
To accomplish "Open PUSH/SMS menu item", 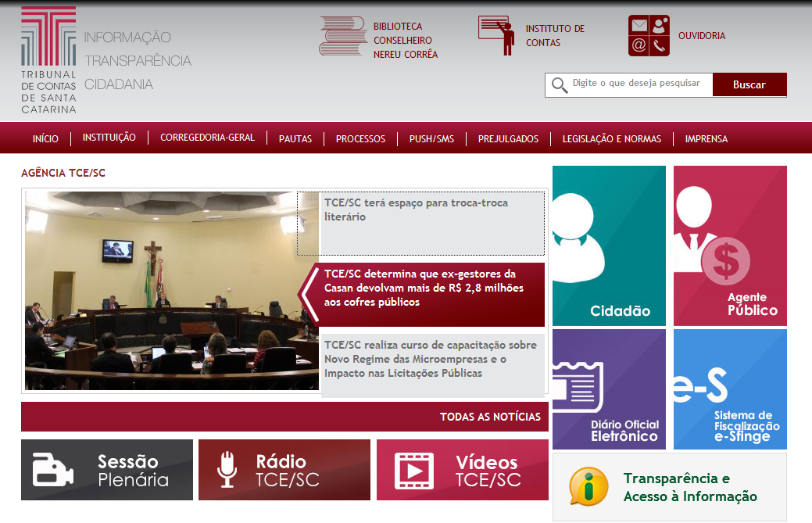I will (x=431, y=139).
